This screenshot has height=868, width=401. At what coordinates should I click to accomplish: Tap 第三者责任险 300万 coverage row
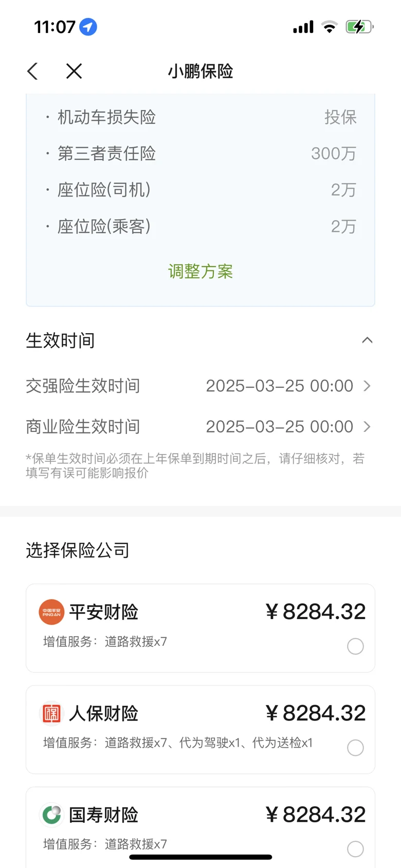pos(200,153)
